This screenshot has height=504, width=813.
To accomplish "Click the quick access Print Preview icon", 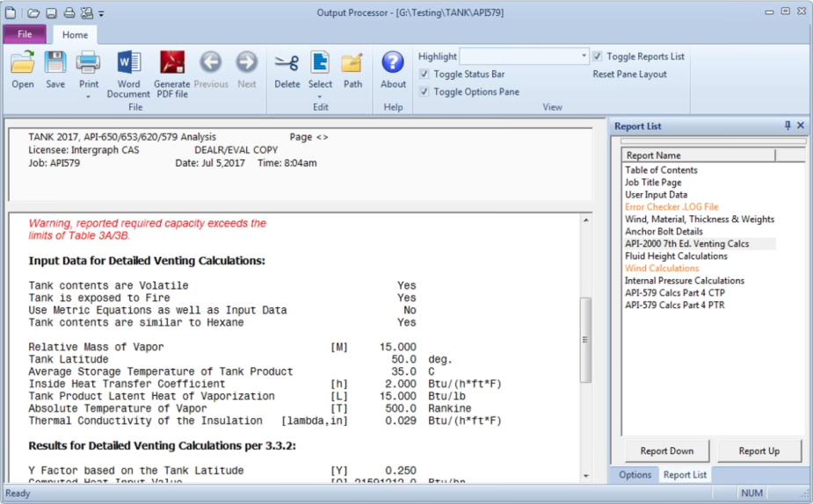I will pos(87,13).
